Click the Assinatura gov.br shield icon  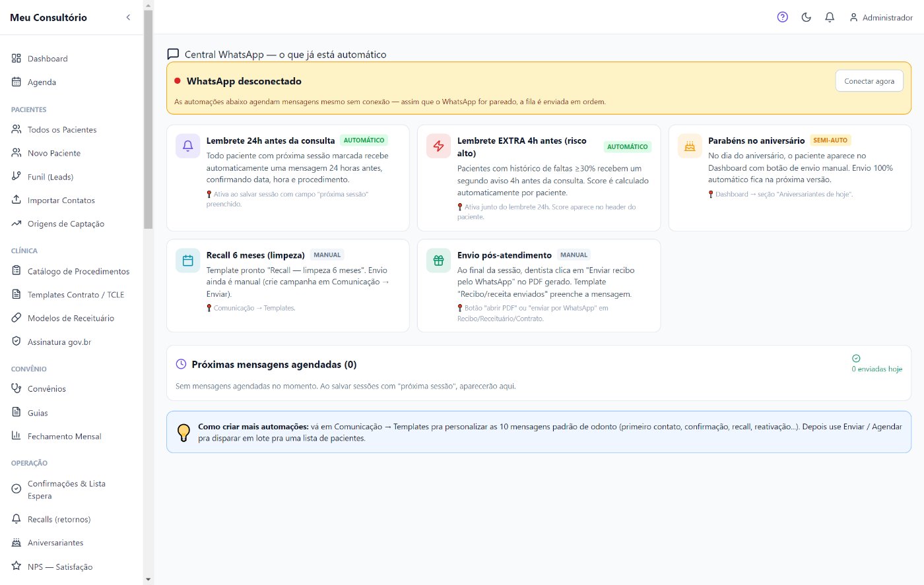pos(16,342)
